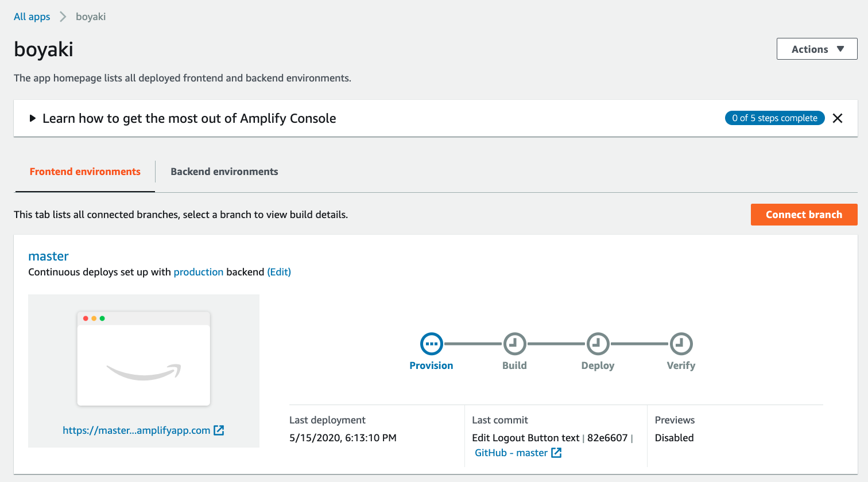Screen dimensions: 868x482
Task: Switch to Backend environments tab
Action: 224,172
